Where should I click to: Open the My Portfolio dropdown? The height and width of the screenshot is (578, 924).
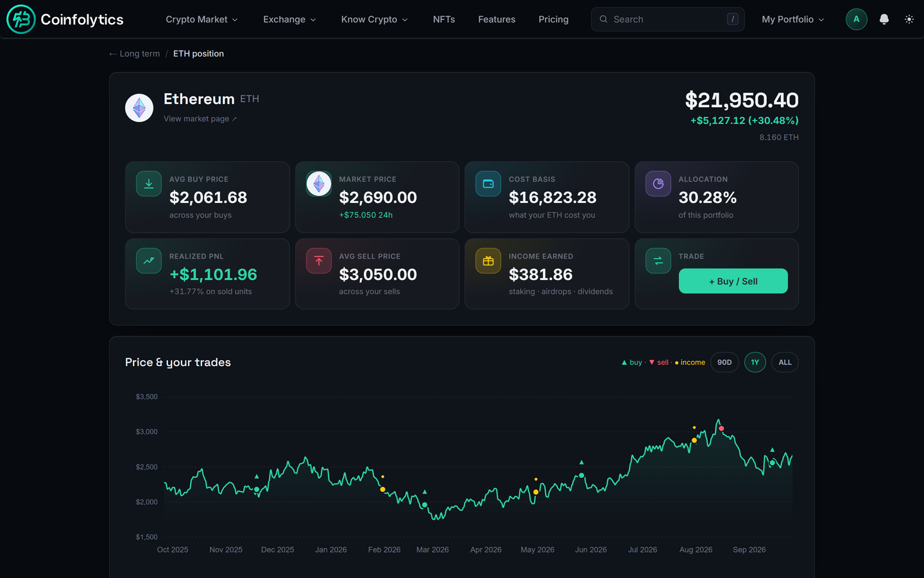pyautogui.click(x=792, y=19)
